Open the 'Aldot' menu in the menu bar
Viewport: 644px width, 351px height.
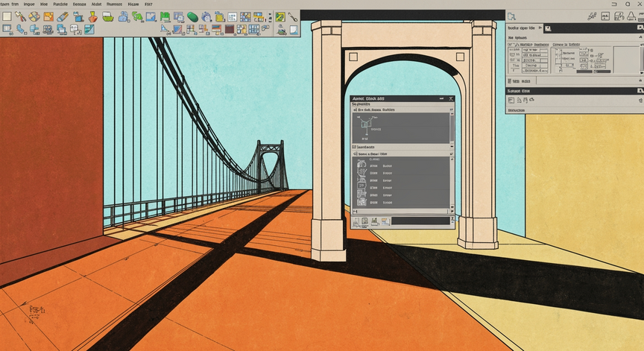(96, 4)
